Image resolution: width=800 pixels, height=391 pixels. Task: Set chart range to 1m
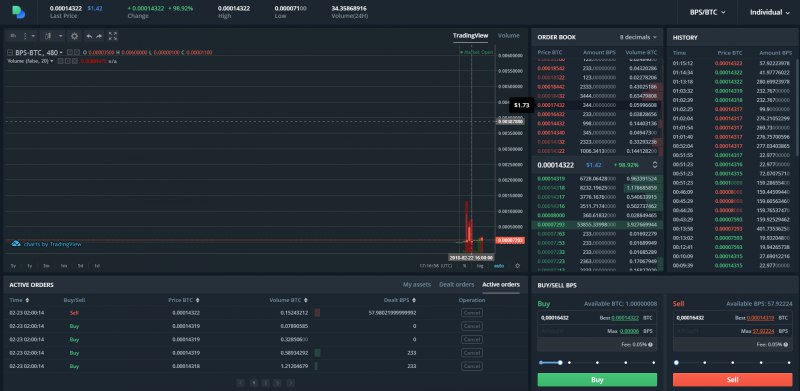coord(64,266)
